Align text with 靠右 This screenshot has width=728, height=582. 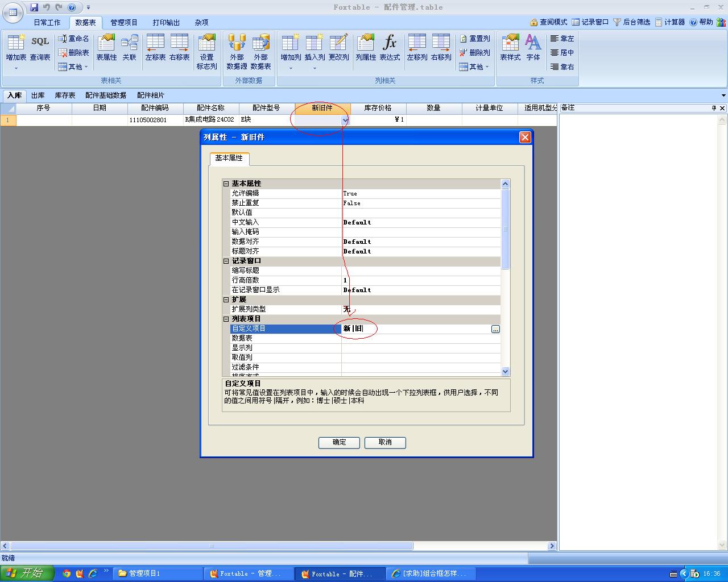pos(562,67)
